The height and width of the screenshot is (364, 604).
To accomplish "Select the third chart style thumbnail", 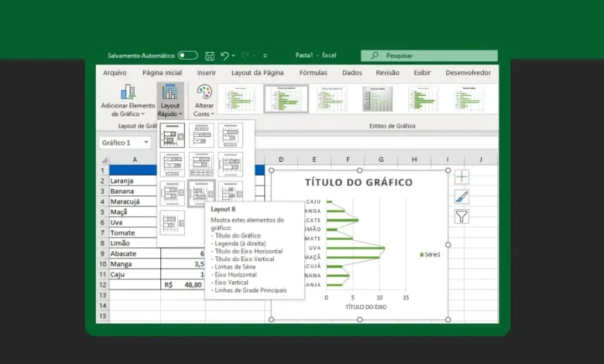I will click(x=331, y=99).
